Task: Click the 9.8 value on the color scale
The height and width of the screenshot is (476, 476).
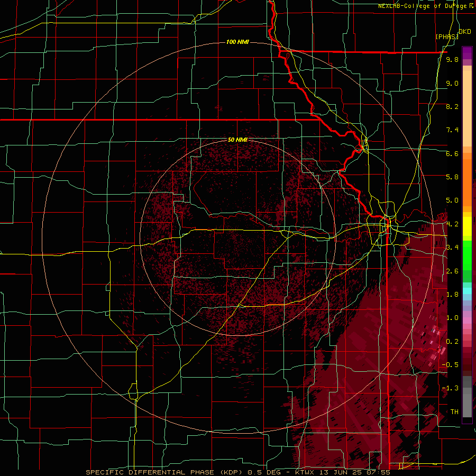Action: tap(452, 60)
